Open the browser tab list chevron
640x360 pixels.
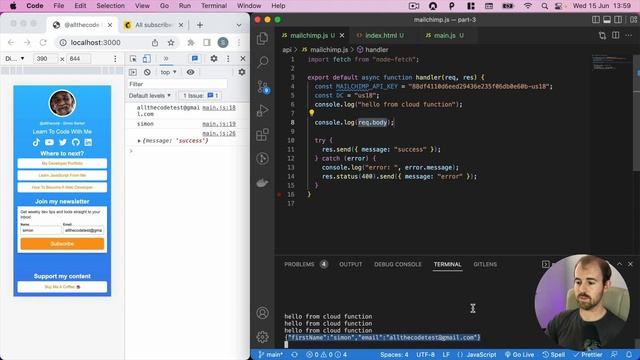(239, 25)
